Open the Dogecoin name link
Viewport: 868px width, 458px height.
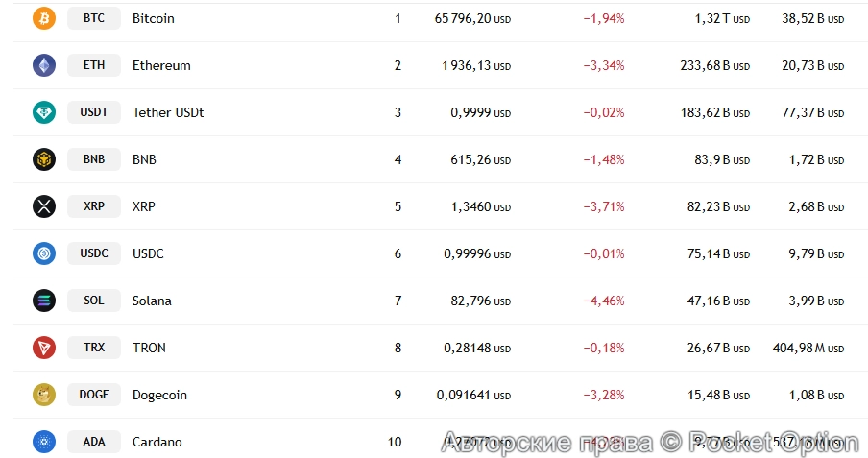pyautogui.click(x=159, y=395)
